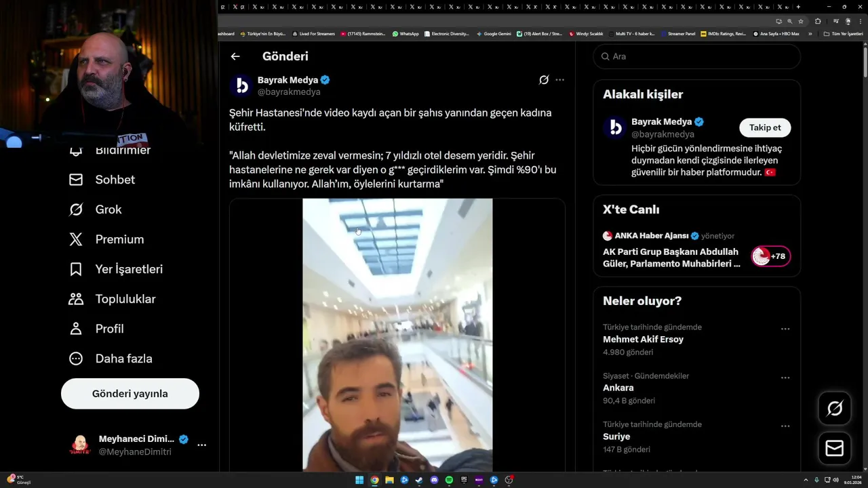868x488 pixels.
Task: Open the Suriye trending topic
Action: pyautogui.click(x=616, y=437)
